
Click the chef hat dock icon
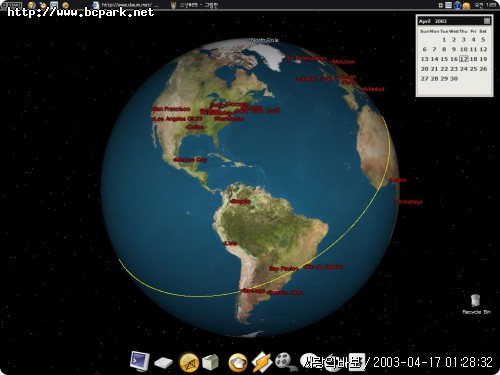238,363
